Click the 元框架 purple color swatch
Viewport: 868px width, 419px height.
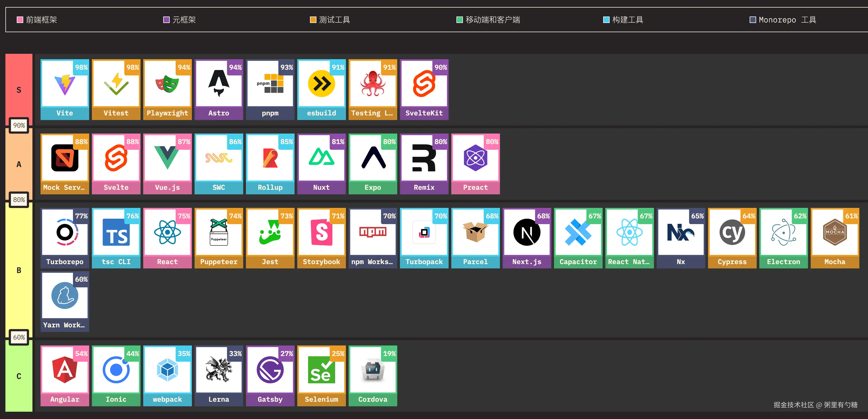[166, 20]
